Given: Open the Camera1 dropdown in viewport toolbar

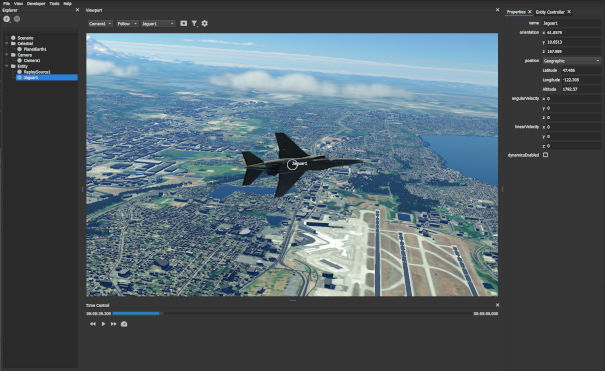Looking at the screenshot, I should tap(100, 24).
